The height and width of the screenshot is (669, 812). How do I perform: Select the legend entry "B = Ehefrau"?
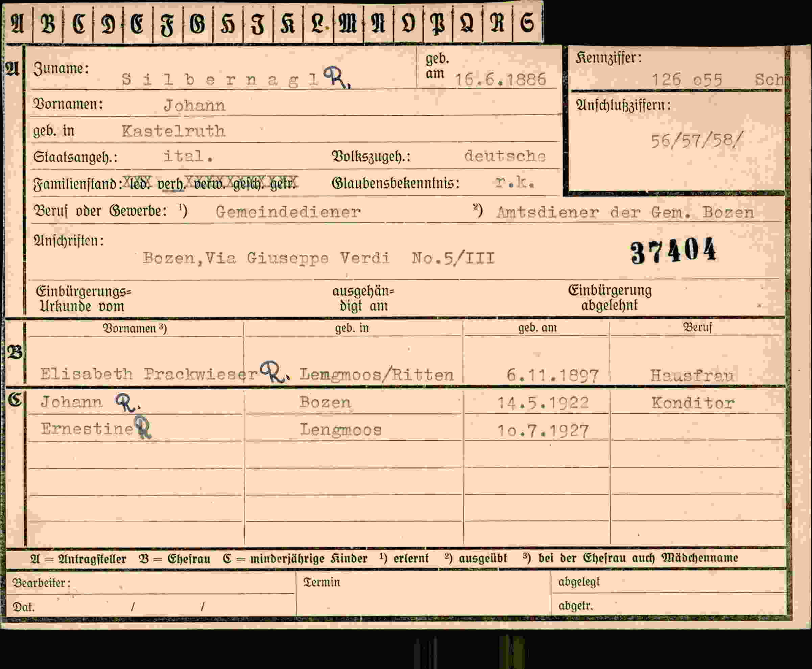tap(174, 559)
